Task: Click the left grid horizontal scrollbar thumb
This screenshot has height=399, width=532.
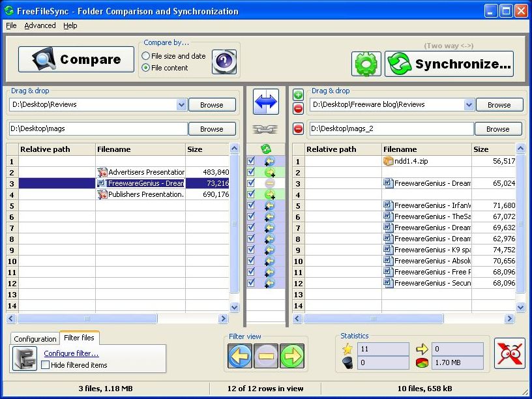Action: coord(87,319)
